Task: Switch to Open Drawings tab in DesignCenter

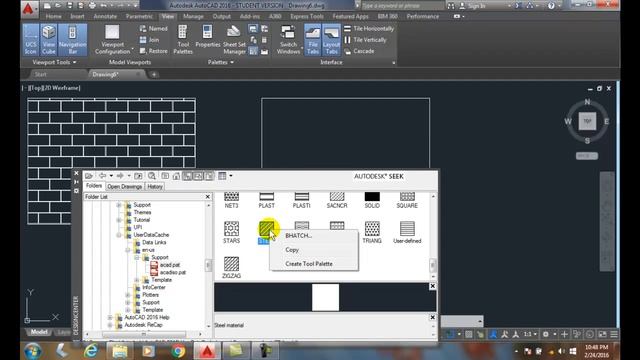Action: (124, 187)
